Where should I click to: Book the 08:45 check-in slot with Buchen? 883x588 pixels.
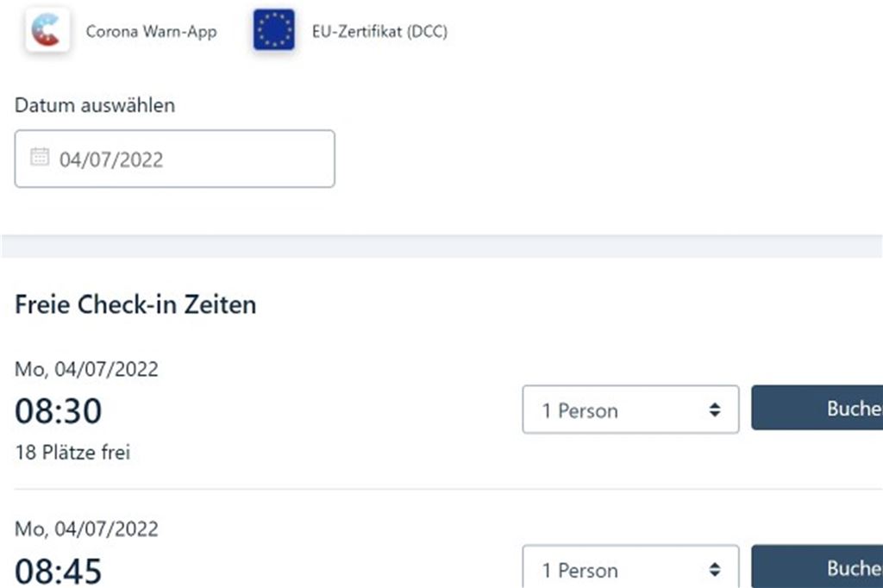coord(817,566)
